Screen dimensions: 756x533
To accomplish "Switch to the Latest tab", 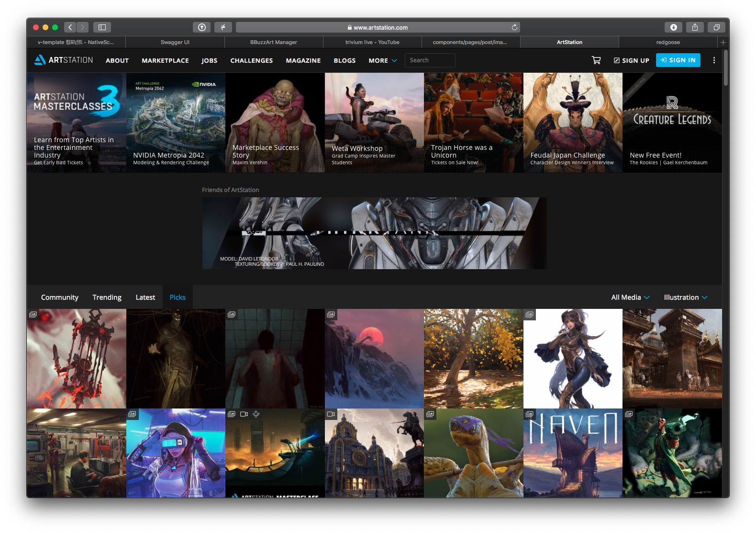I will coord(145,297).
